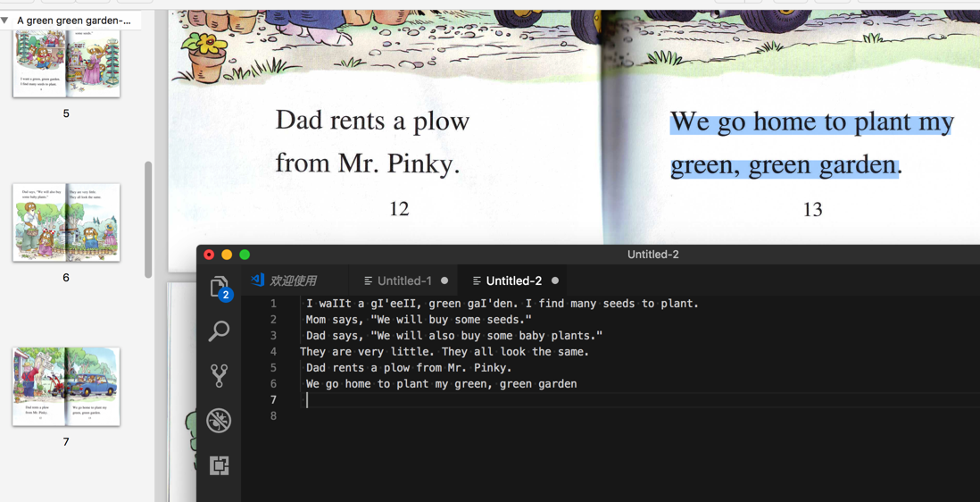Click the line 'We go home to plant my green, green garden' in editor
The height and width of the screenshot is (502, 980).
pos(441,384)
